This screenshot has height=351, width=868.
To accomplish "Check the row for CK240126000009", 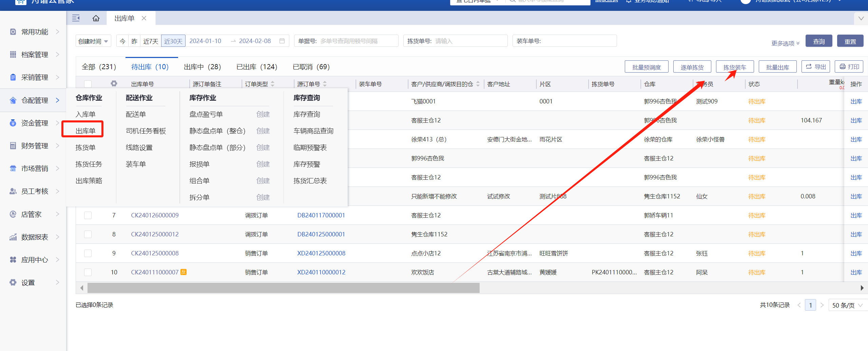I will click(x=88, y=215).
